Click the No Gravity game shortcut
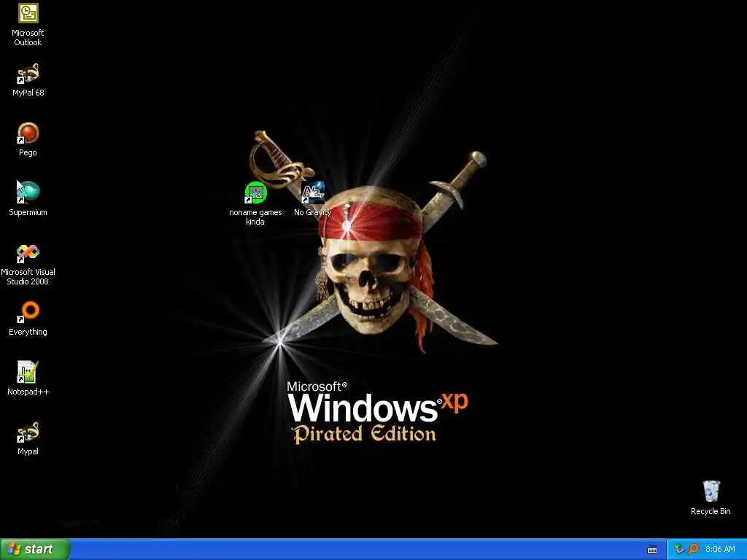747x560 pixels. [x=313, y=192]
